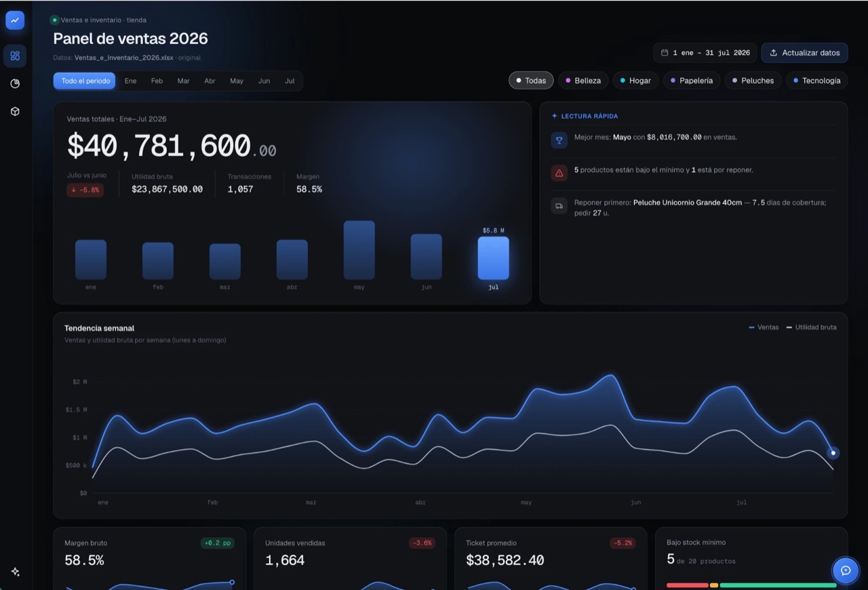Toggle the Peluches category filter
The image size is (868, 590).
[x=753, y=81]
